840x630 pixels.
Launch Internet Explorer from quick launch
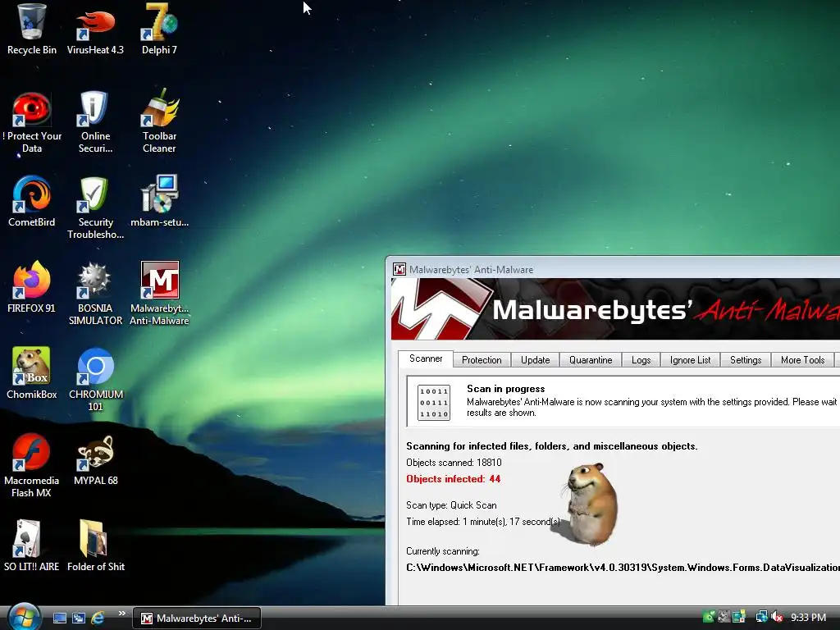(98, 619)
